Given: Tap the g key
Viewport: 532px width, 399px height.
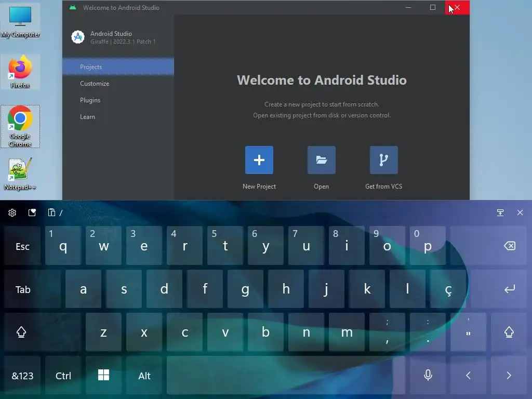Looking at the screenshot, I should pyautogui.click(x=245, y=289).
